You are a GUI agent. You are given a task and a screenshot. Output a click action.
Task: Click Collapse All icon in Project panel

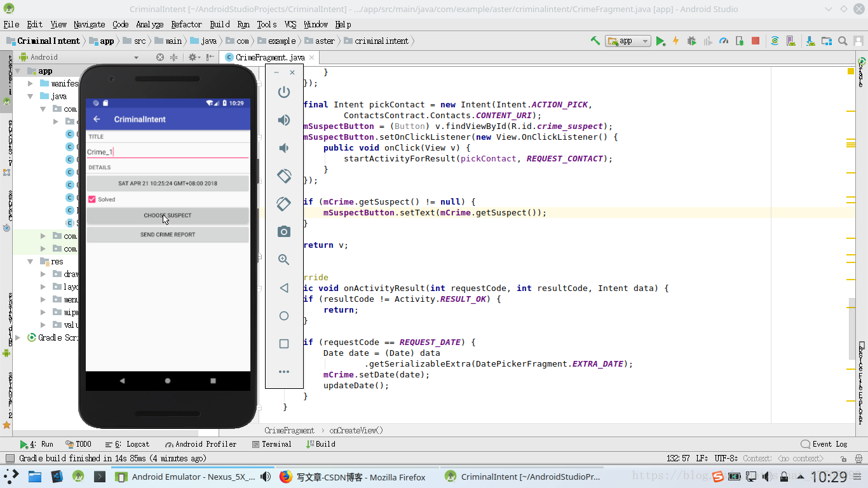coord(173,57)
